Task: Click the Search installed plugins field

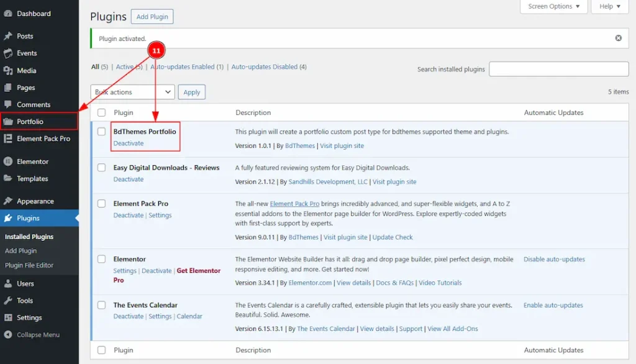Action: pyautogui.click(x=558, y=69)
